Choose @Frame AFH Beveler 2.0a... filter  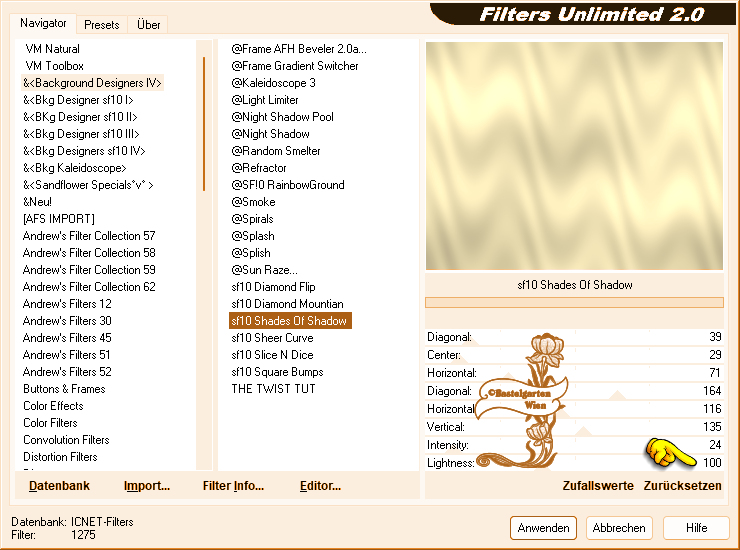(299, 49)
